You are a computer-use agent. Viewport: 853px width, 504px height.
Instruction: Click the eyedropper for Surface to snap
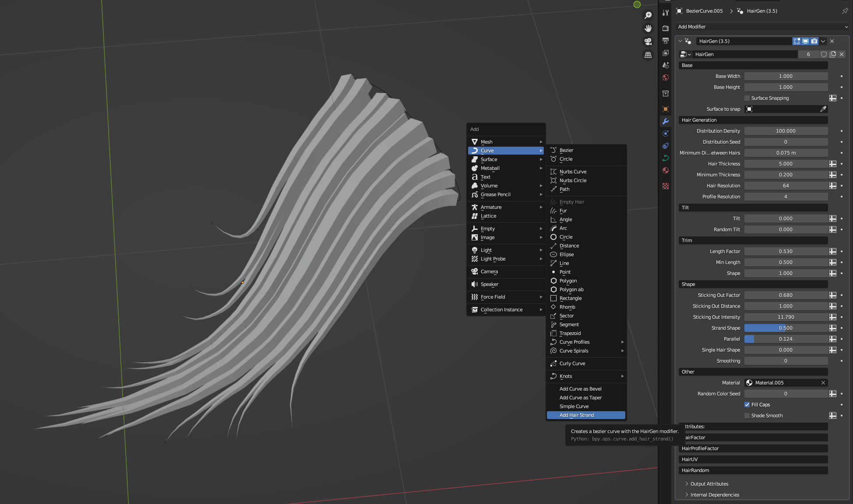823,109
